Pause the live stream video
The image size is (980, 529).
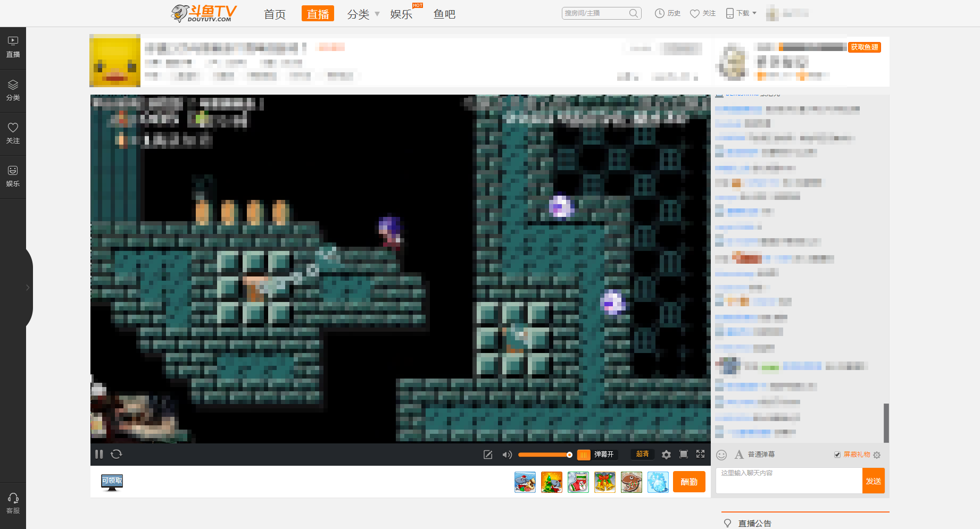[99, 454]
